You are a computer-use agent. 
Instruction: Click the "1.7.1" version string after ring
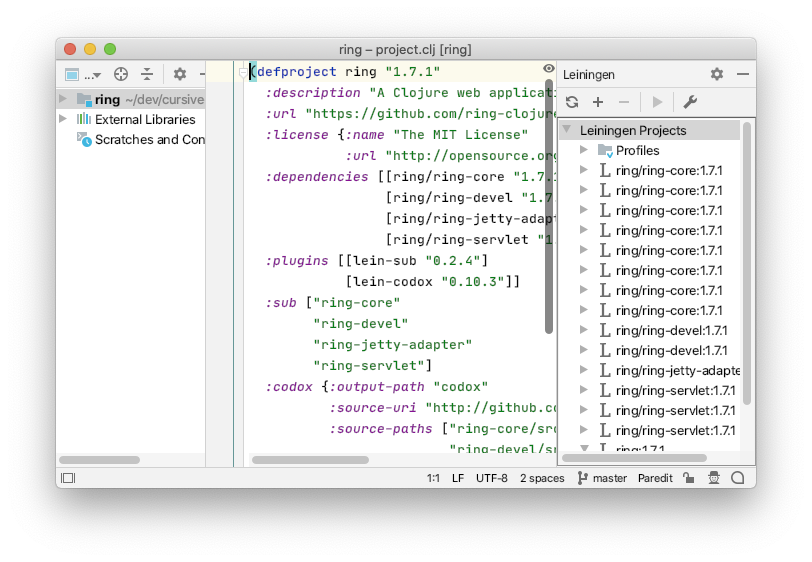pyautogui.click(x=413, y=71)
